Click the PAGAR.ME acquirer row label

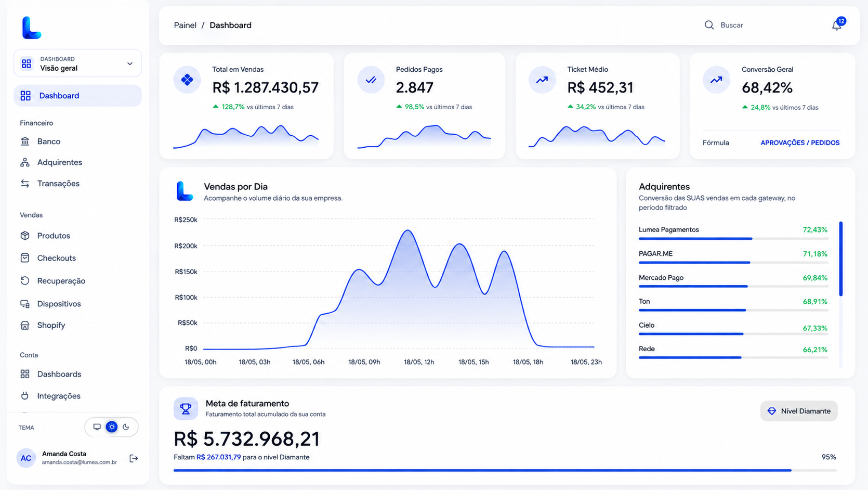[x=655, y=254]
